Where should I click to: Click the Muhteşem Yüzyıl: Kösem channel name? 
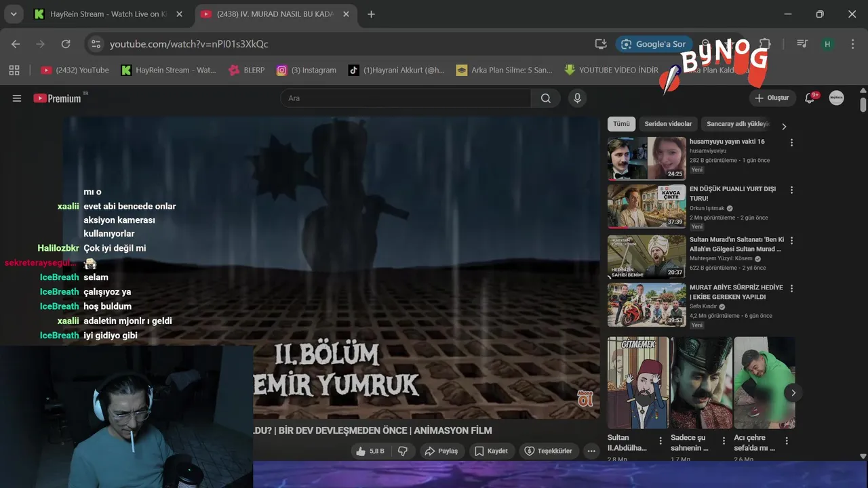coord(721,259)
